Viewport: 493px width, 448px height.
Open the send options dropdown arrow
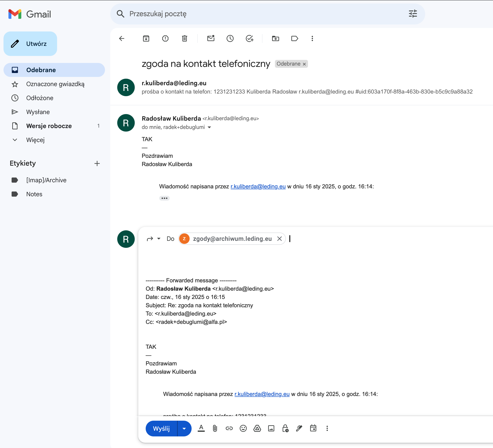[184, 428]
